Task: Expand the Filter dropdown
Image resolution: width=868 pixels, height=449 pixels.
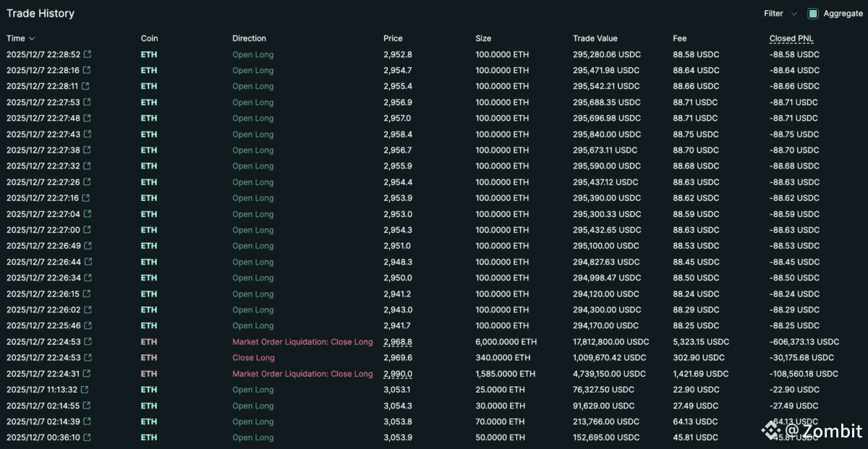Action: tap(780, 14)
